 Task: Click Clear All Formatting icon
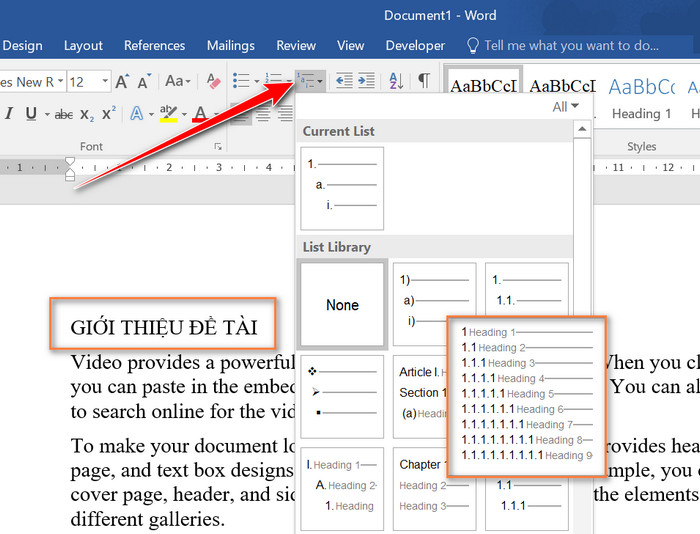pos(213,81)
